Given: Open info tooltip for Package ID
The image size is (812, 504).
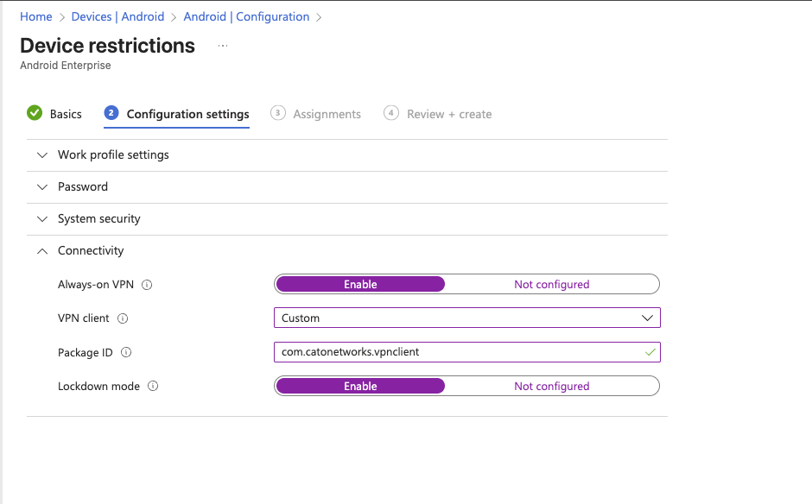Looking at the screenshot, I should pyautogui.click(x=126, y=352).
